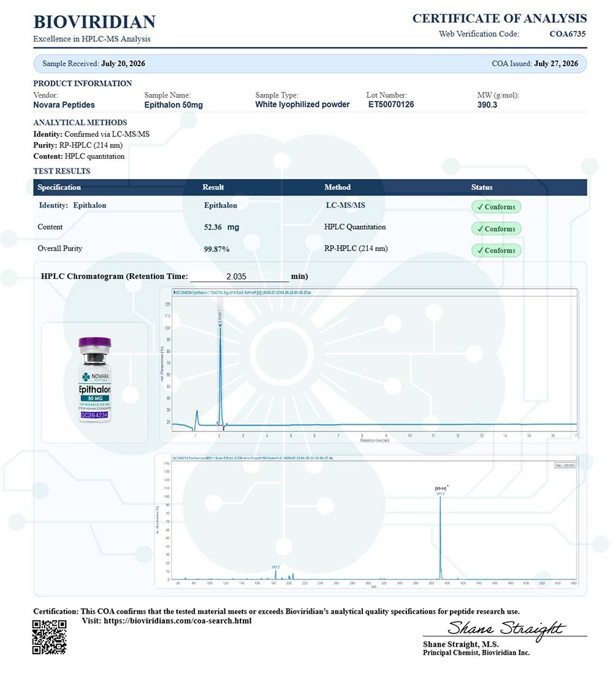The image size is (613, 700).
Task: Click the HPLC Quantitation method cell
Action: click(x=355, y=227)
